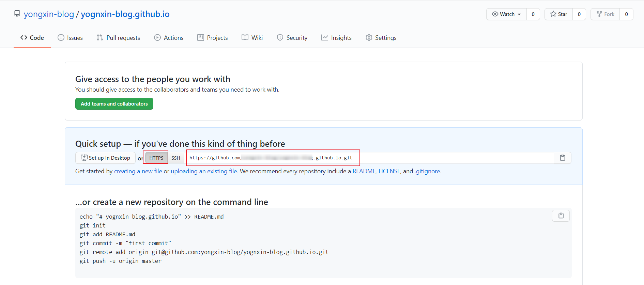Screen dimensions: 644x285
Task: Click 'Give access to the people you work with' heading
Action: [x=153, y=79]
